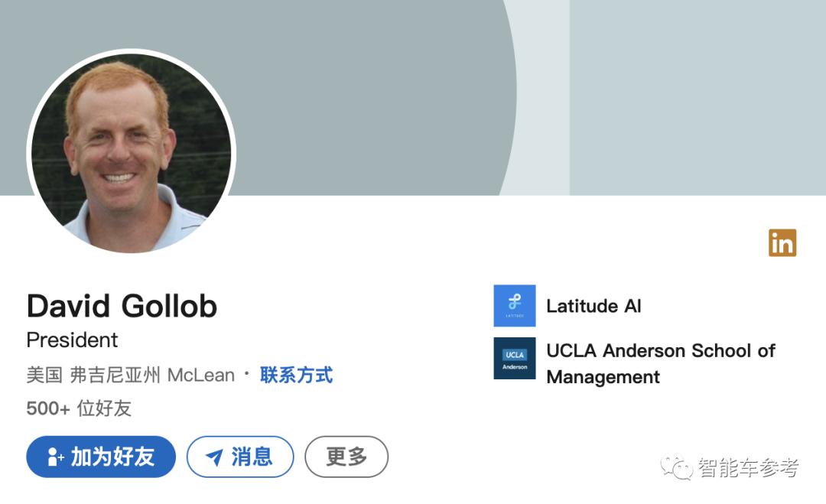The image size is (826, 504).
Task: Open the Latitude AI company logo
Action: pyautogui.click(x=515, y=306)
